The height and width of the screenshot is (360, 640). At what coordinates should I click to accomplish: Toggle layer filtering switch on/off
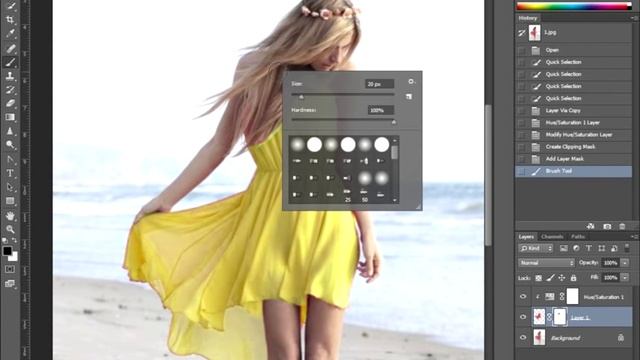pyautogui.click(x=627, y=247)
